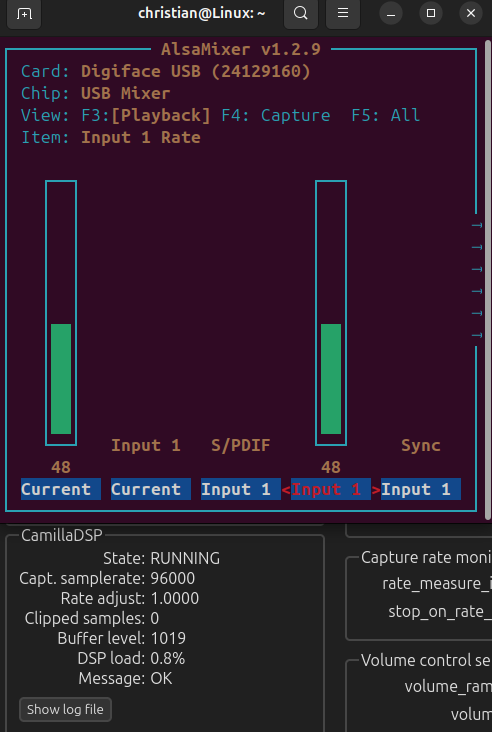Image resolution: width=492 pixels, height=732 pixels.
Task: Open the terminal hamburger menu
Action: (x=343, y=14)
